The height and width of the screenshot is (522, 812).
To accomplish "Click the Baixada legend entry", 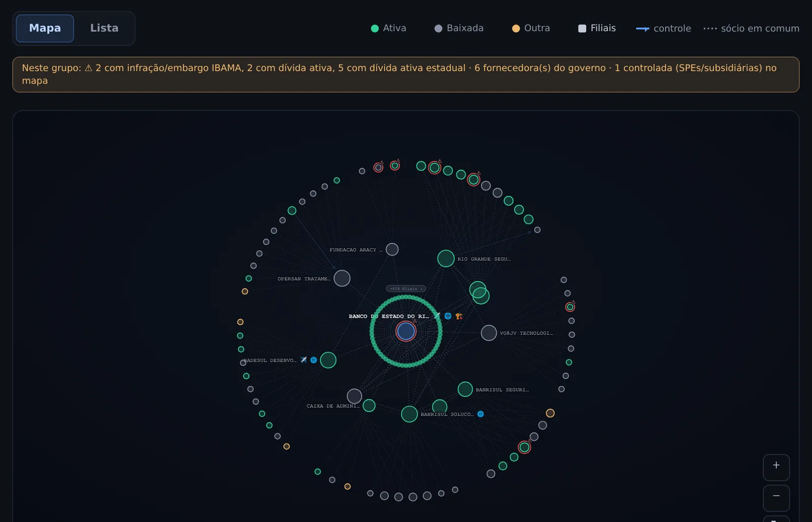I will click(459, 28).
